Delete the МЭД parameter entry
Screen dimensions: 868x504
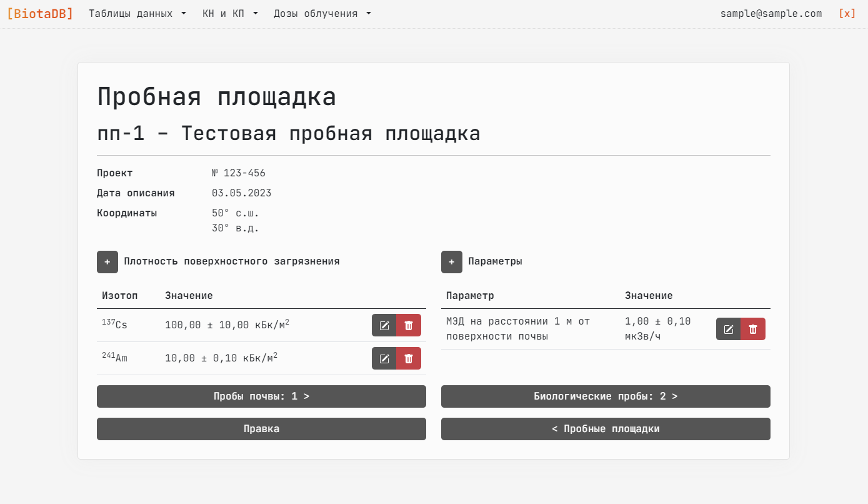click(753, 329)
